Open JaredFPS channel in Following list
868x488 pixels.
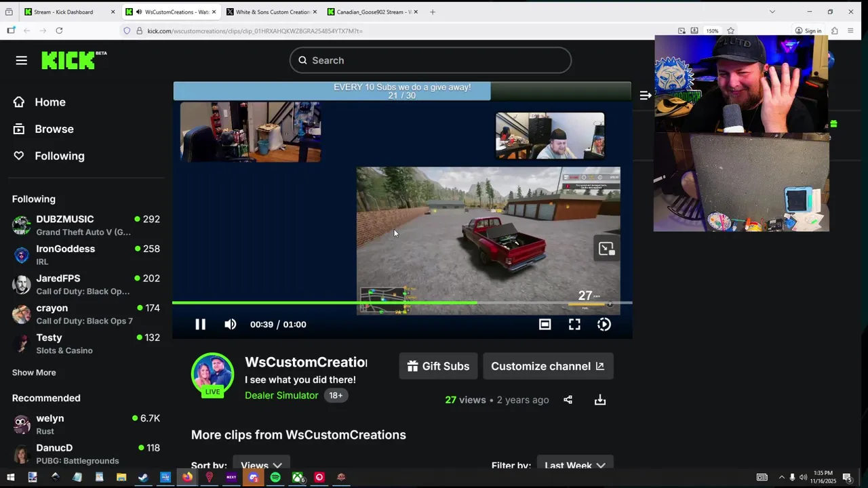86,285
